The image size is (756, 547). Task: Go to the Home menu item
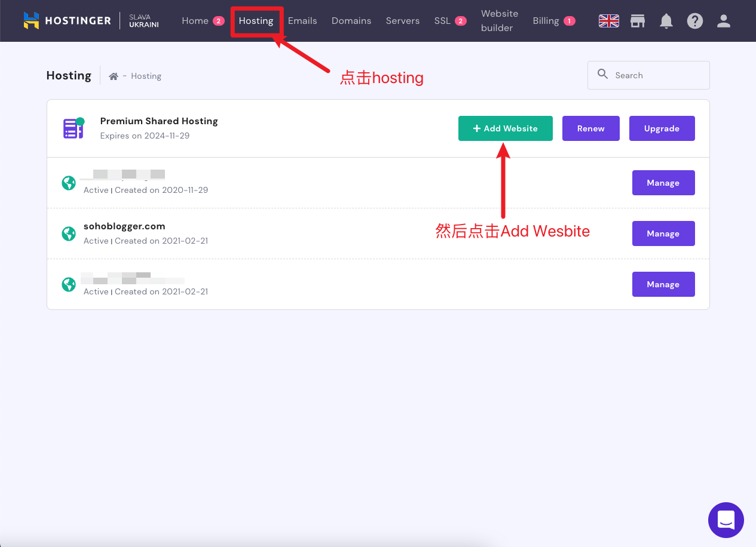(x=203, y=21)
